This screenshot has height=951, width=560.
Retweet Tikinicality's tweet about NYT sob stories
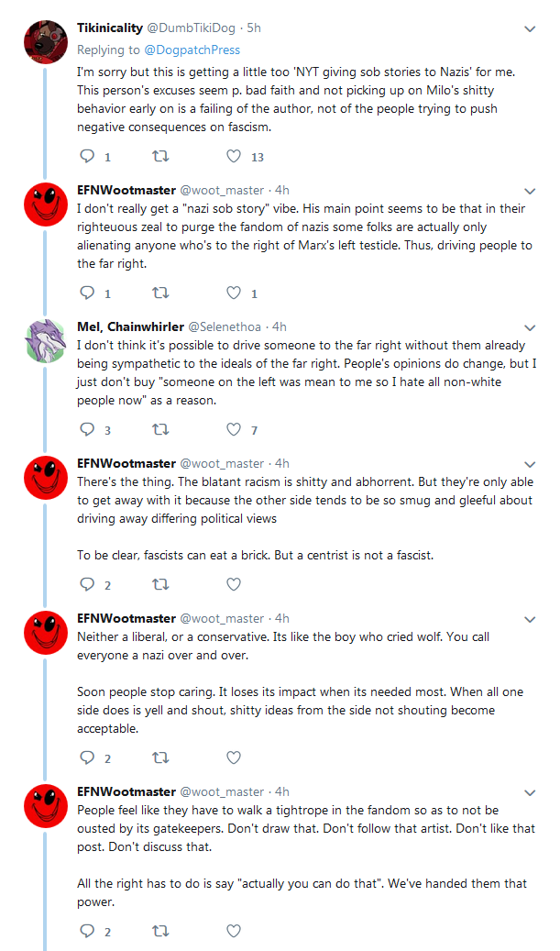160,157
